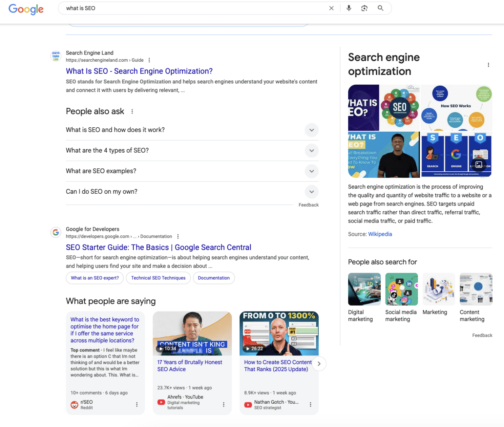Open options menu for Google for Developers result
This screenshot has height=427, width=504.
pos(178,236)
